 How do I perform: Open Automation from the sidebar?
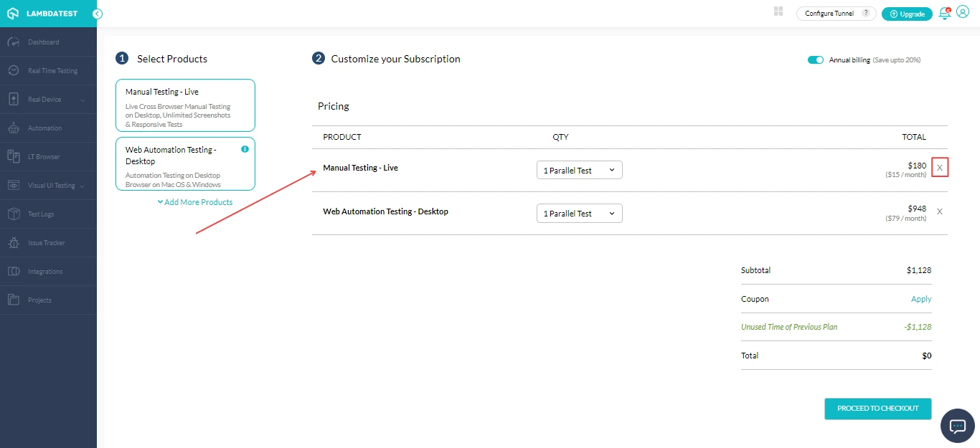tap(44, 128)
